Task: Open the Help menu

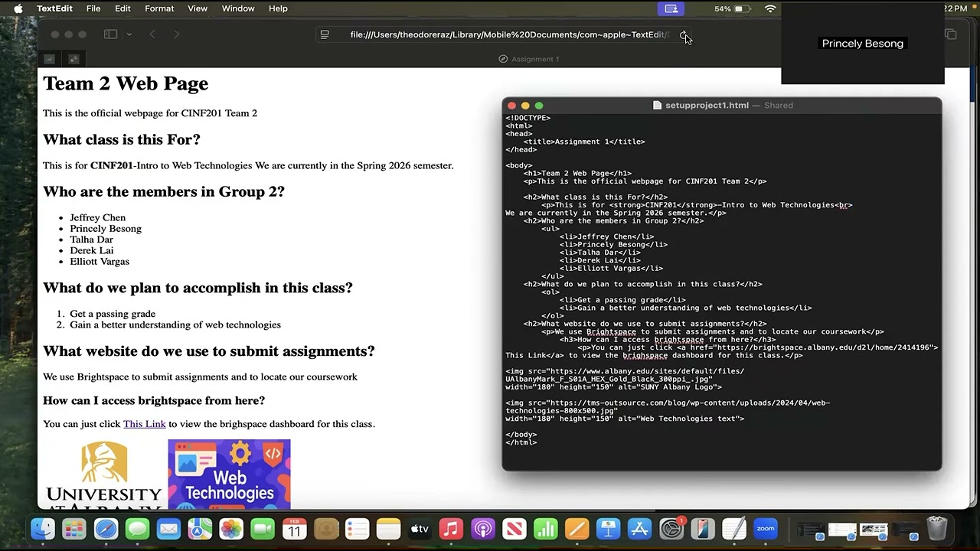Action: click(278, 8)
